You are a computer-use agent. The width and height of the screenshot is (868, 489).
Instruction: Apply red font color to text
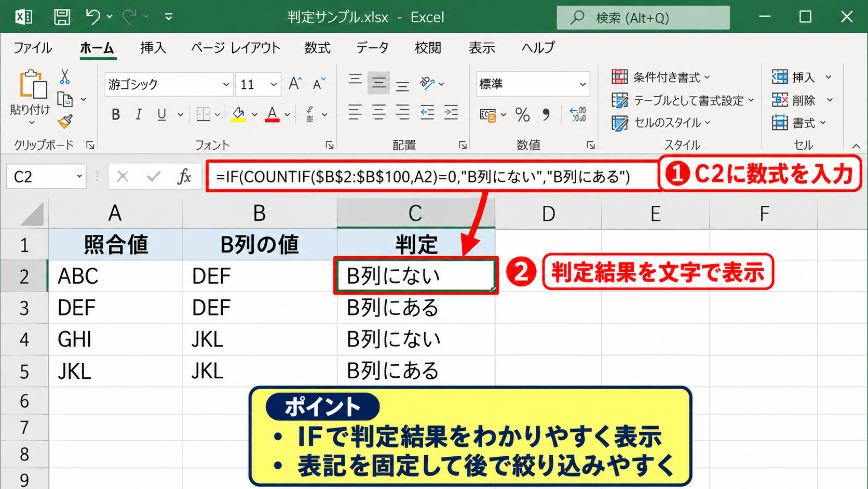coord(272,114)
